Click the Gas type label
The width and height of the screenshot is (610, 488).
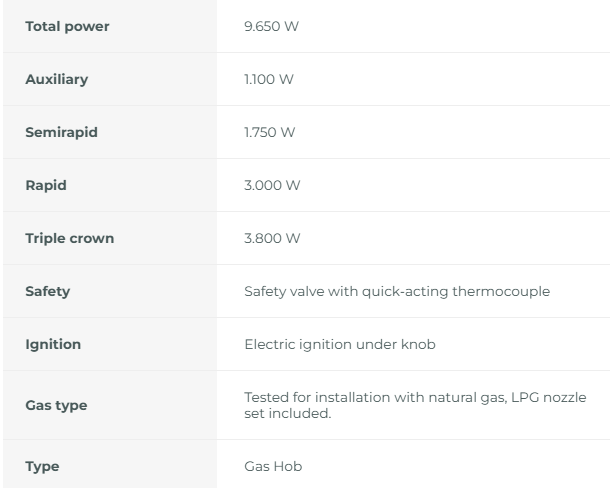pos(56,404)
